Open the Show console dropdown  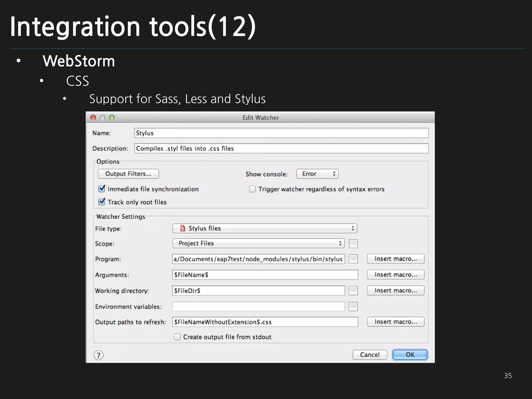coord(317,174)
